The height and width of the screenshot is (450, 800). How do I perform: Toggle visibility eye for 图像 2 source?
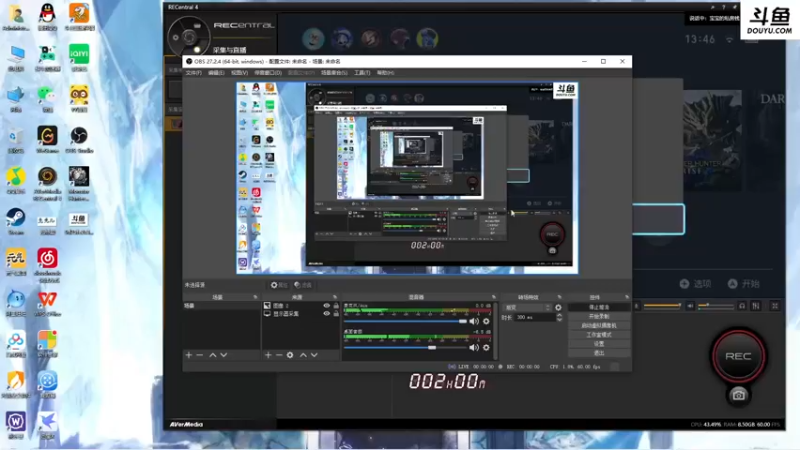click(327, 306)
